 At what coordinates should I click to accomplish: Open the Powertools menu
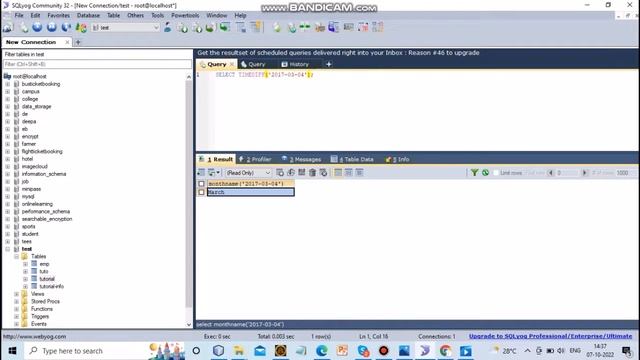coord(185,16)
